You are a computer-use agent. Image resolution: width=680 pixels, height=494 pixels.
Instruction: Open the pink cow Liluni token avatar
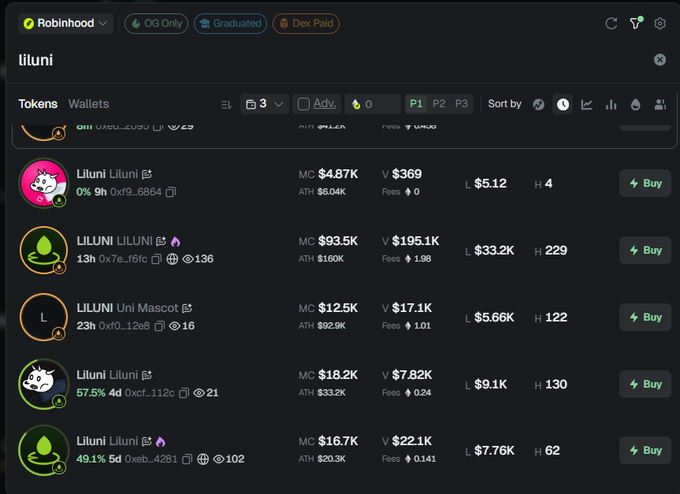(x=43, y=183)
